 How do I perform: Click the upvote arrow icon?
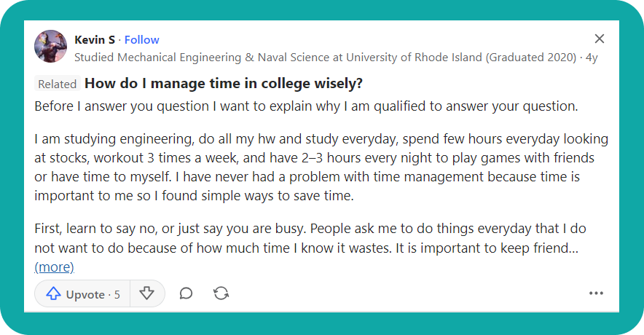click(53, 293)
